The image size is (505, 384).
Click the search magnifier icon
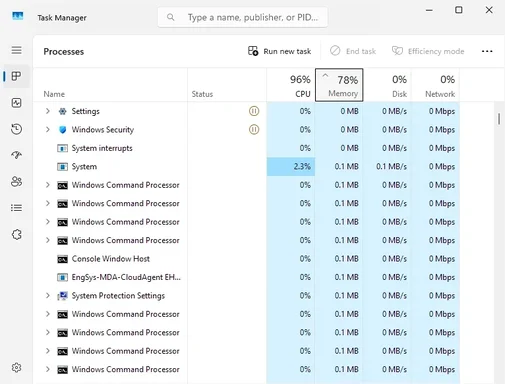[x=170, y=17]
